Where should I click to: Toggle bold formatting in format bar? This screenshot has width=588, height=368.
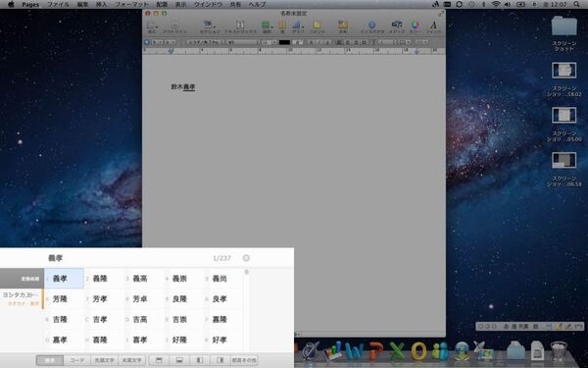(311, 42)
